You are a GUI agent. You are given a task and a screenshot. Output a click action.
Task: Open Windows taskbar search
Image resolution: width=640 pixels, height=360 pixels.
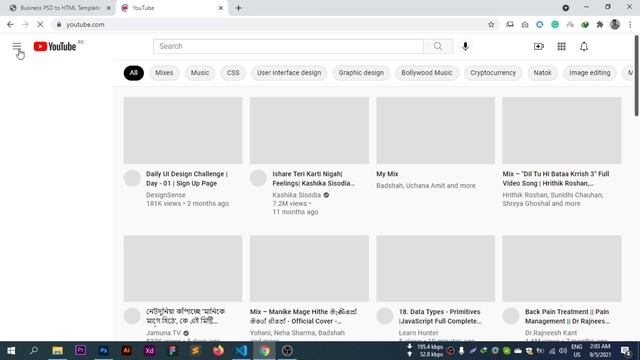pyautogui.click(x=34, y=351)
